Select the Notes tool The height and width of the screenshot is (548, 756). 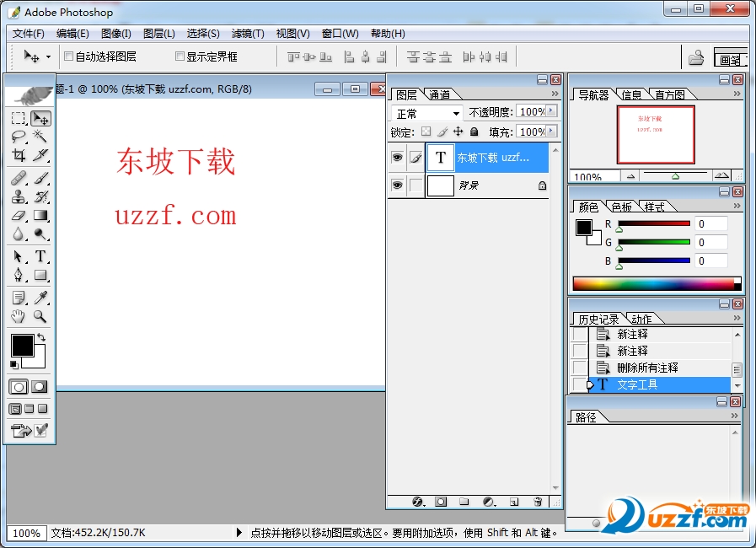pyautogui.click(x=19, y=298)
